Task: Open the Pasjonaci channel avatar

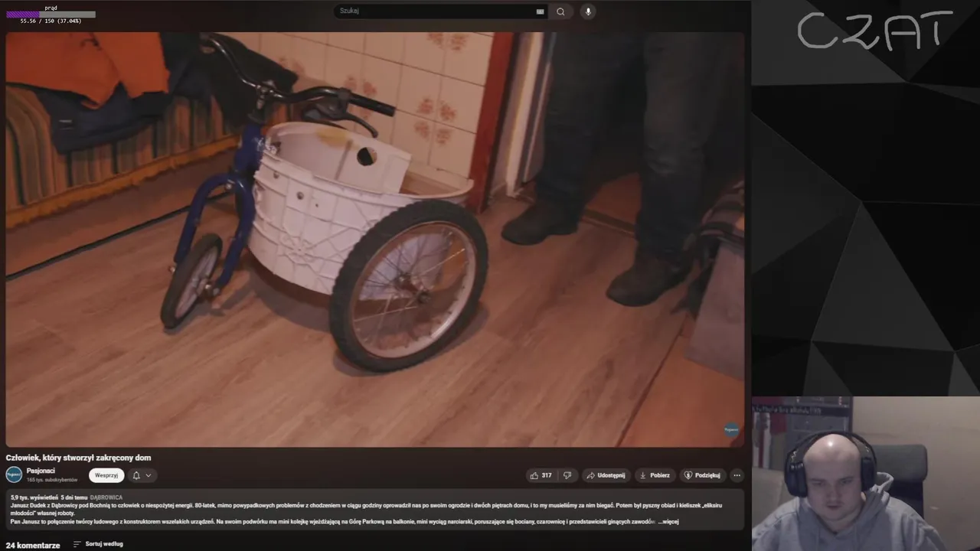Action: (14, 474)
